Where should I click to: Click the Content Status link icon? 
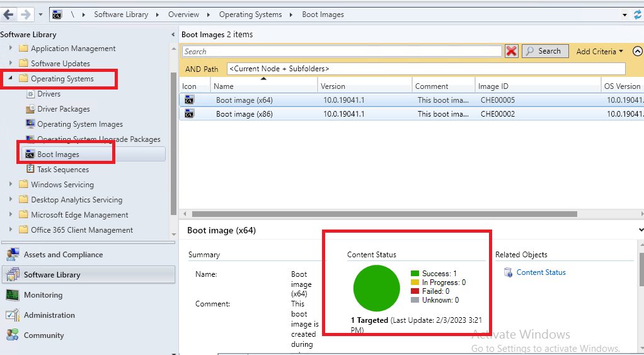[x=508, y=272]
